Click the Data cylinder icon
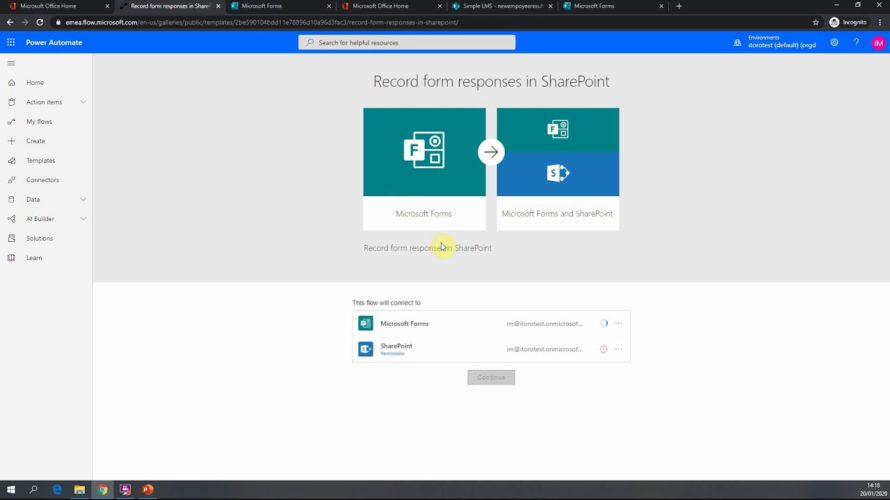 click(11, 199)
